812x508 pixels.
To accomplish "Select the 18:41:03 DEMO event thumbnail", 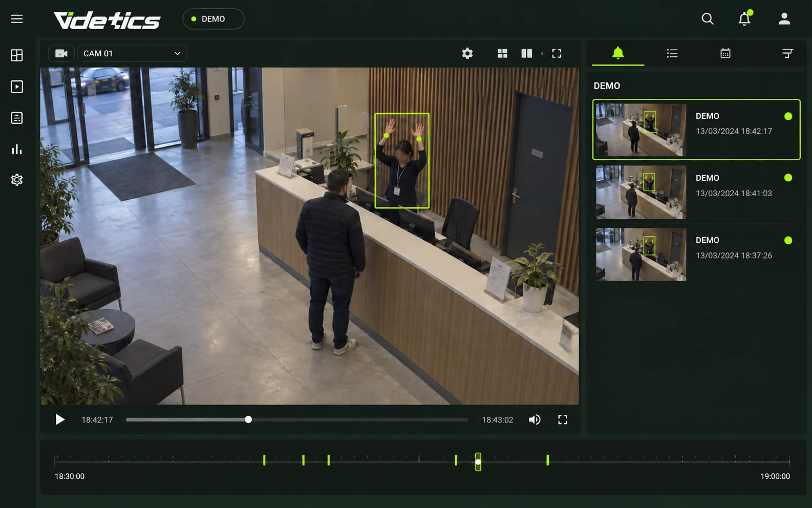I will point(641,192).
